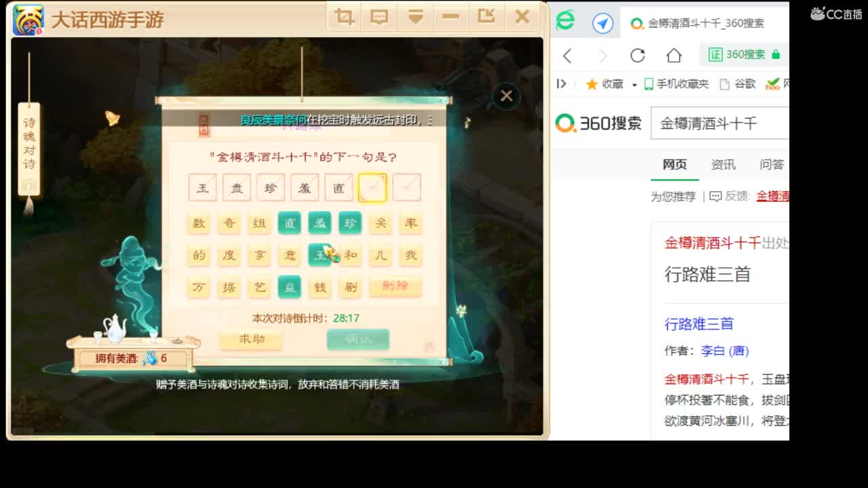Deselect the green tile 羞 in grid
868x488 pixels.
(x=320, y=223)
